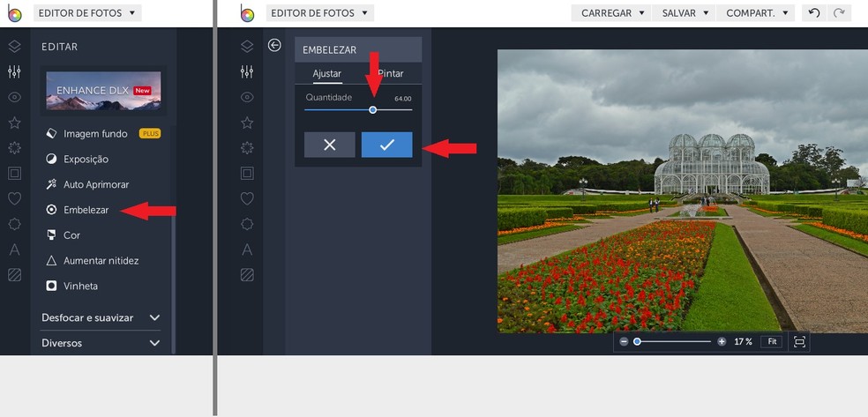Open Effects star icon in left sidebar
The image size is (868, 417).
coord(15,123)
